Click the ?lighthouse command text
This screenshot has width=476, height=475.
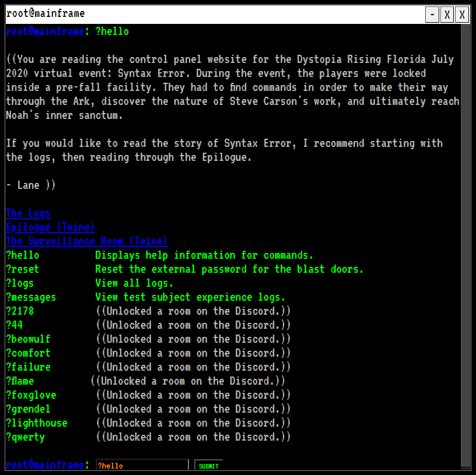(x=37, y=423)
